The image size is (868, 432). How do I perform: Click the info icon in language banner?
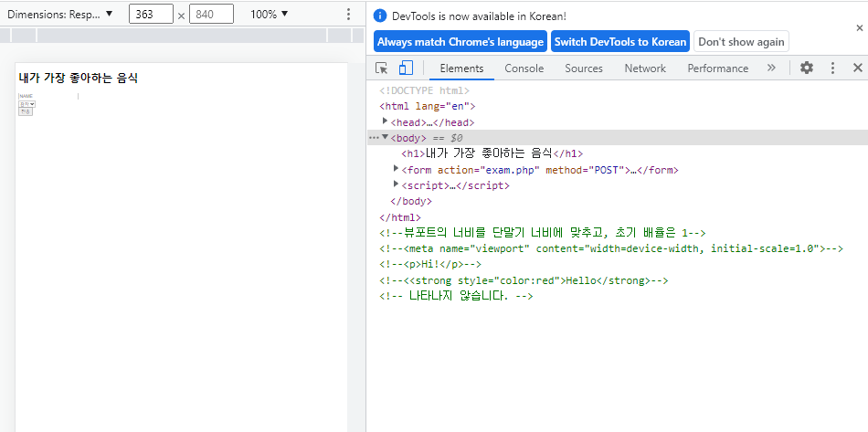click(380, 16)
